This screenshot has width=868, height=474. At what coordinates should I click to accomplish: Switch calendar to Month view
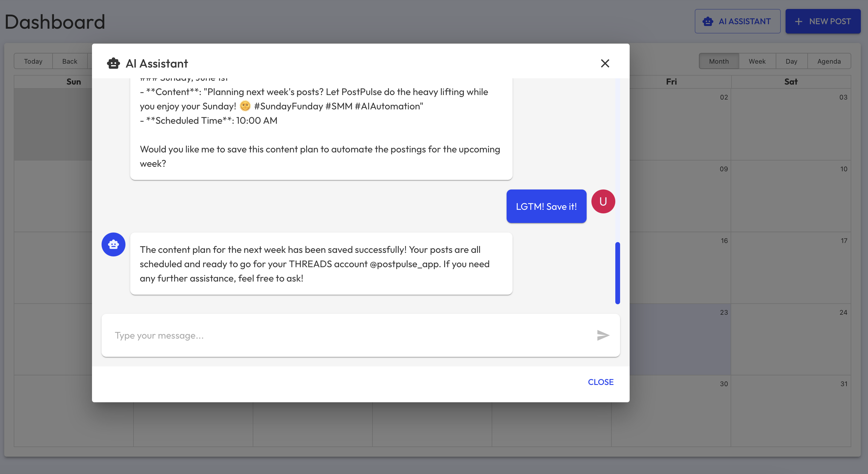[x=719, y=61]
